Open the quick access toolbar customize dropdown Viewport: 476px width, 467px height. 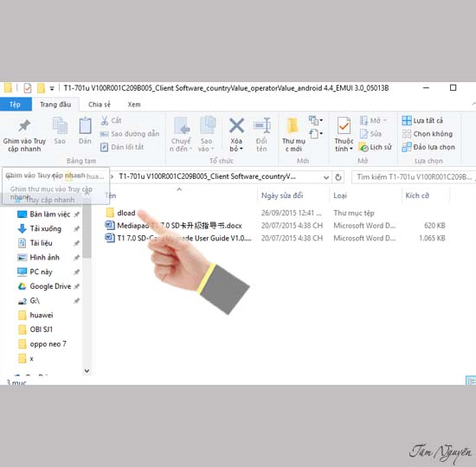coord(52,88)
